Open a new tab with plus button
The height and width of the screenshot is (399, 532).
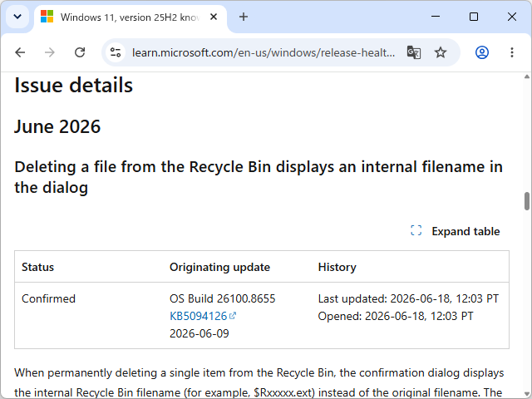[244, 17]
